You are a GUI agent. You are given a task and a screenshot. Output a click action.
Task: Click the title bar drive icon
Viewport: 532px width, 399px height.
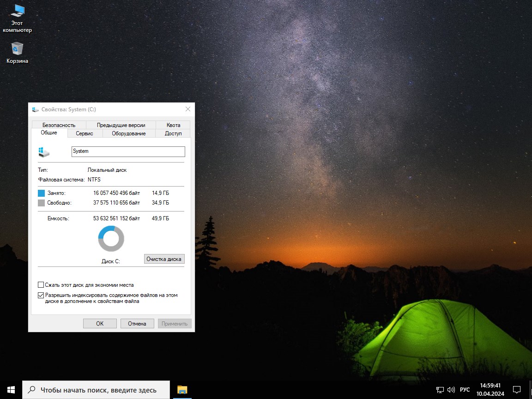[x=35, y=109]
